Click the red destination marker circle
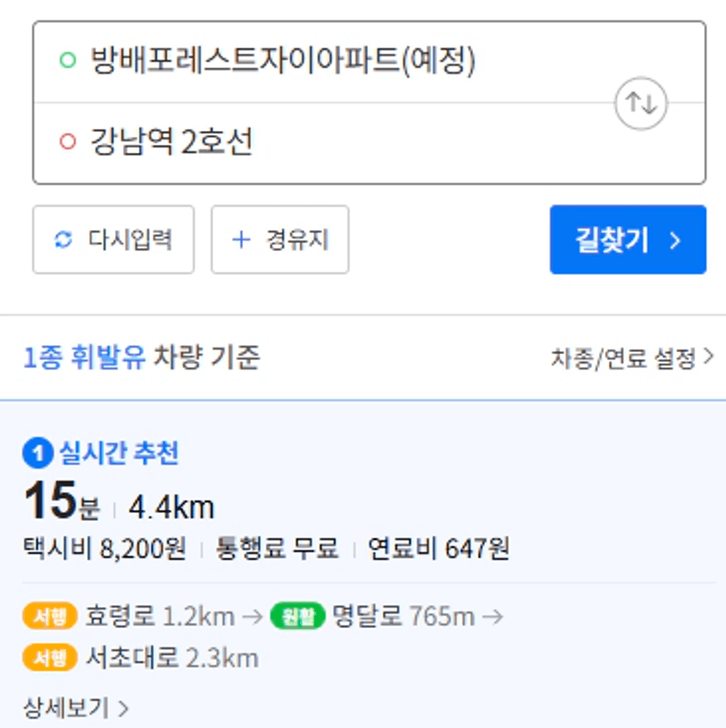 pos(68,141)
